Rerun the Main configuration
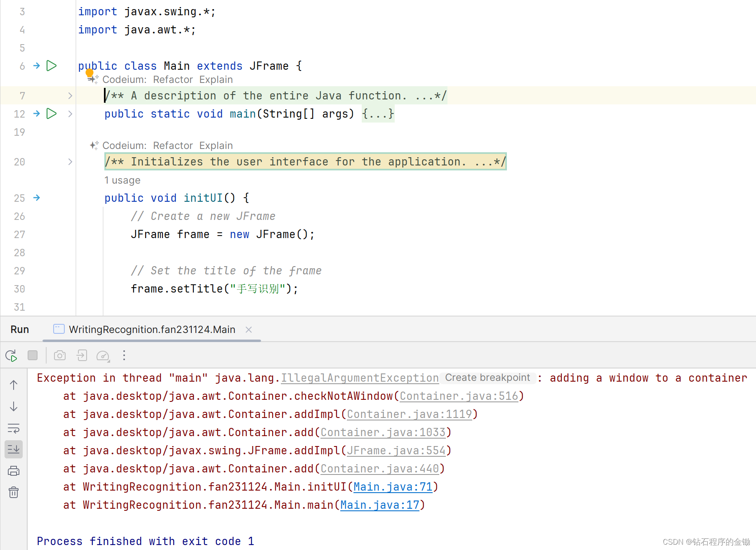This screenshot has height=550, width=756. [x=11, y=355]
